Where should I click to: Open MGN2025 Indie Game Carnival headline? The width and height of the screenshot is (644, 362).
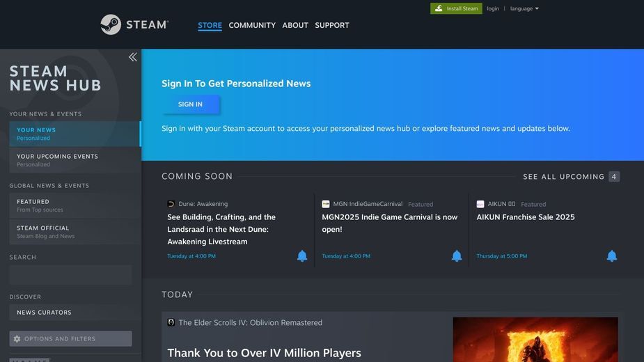[390, 223]
